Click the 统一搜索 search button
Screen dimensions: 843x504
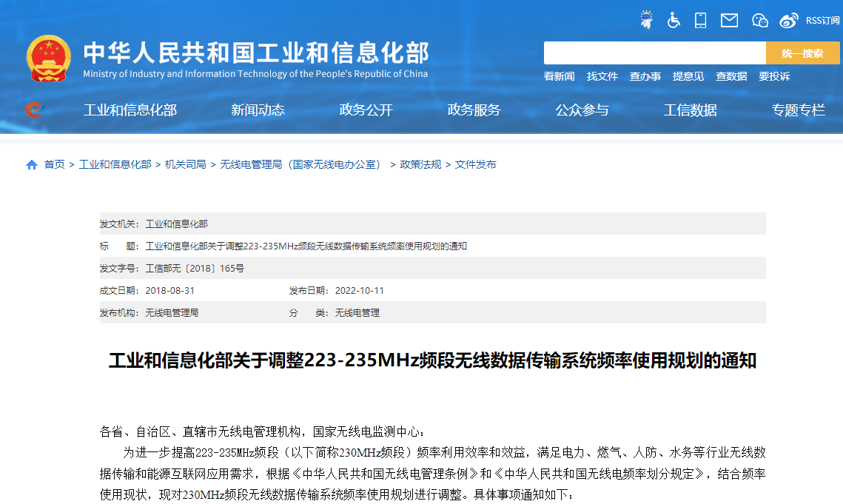point(802,53)
